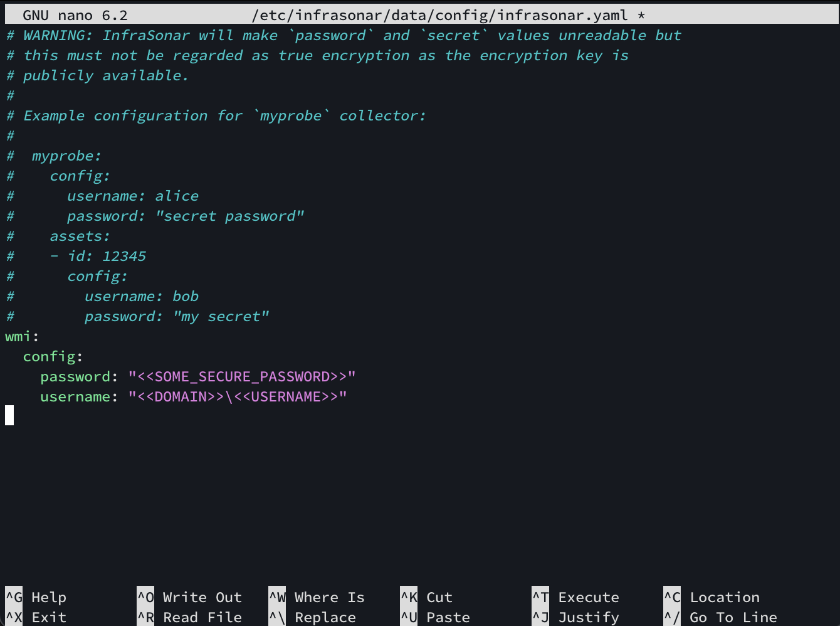Click the ^U Paste shortcut
840x626 pixels.
(435, 617)
